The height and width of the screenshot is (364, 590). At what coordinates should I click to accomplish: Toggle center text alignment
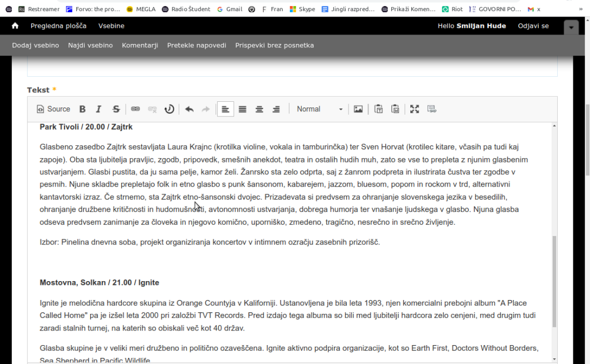(259, 109)
